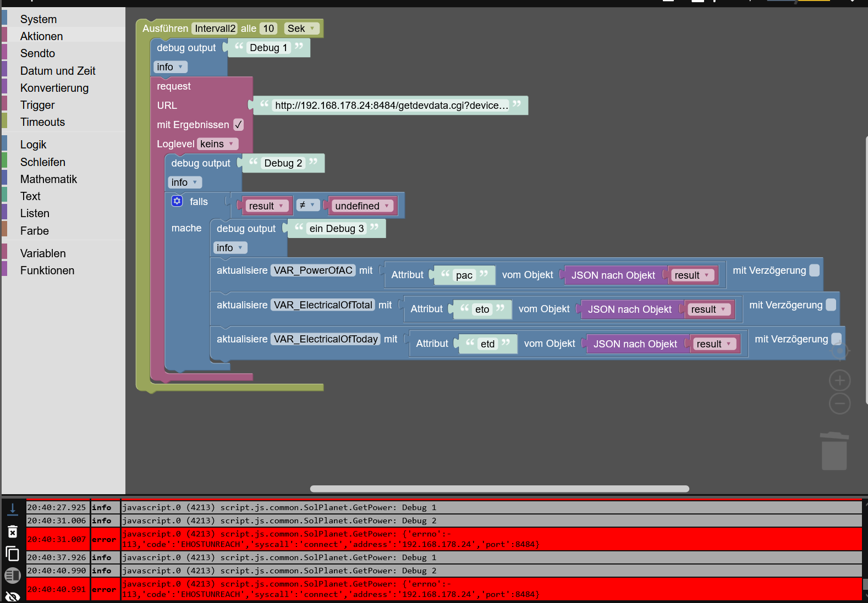The width and height of the screenshot is (868, 603).
Task: Edit the Intervall2 name field
Action: (x=215, y=29)
